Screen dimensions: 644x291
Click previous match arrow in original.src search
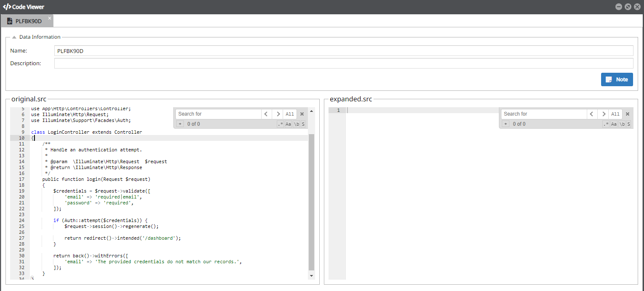[266, 114]
